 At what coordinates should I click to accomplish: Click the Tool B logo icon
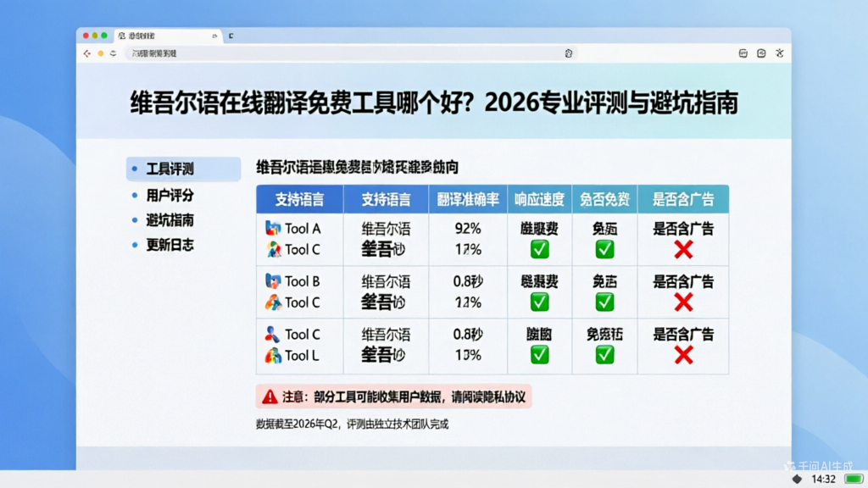273,281
